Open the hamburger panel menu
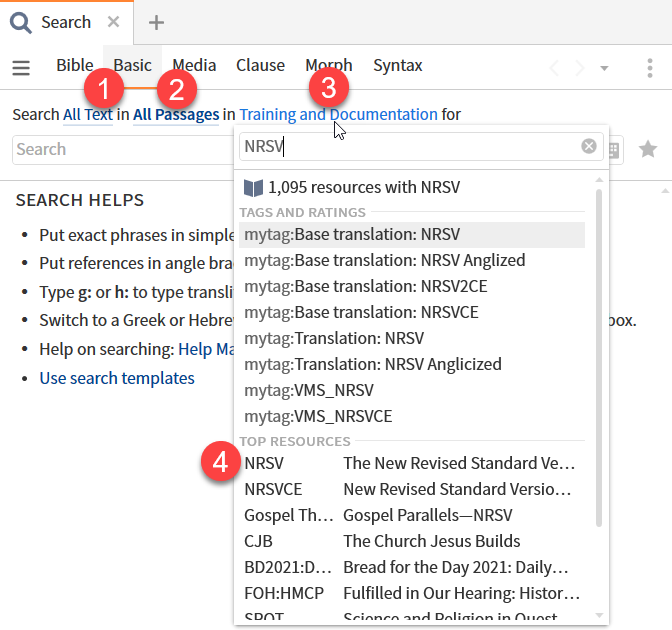The height and width of the screenshot is (630, 672). point(21,68)
